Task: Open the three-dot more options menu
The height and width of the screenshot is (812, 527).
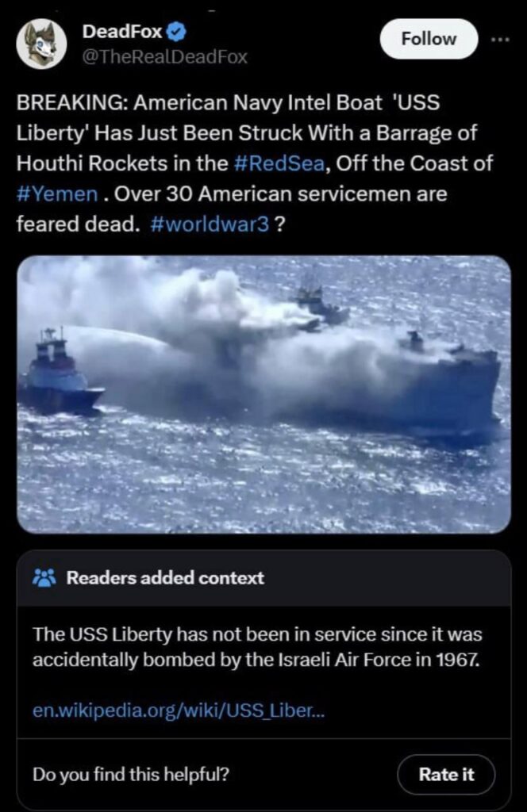Action: pos(501,40)
